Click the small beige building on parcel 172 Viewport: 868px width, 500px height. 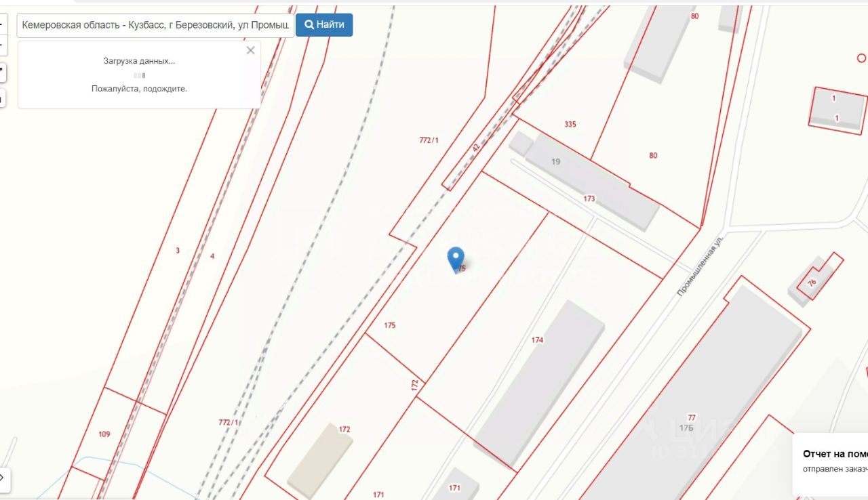(x=319, y=458)
